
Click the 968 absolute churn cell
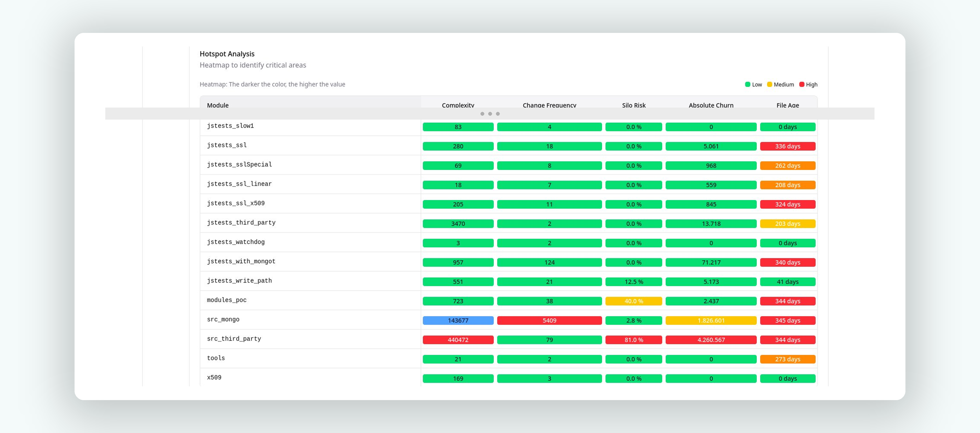pos(711,166)
